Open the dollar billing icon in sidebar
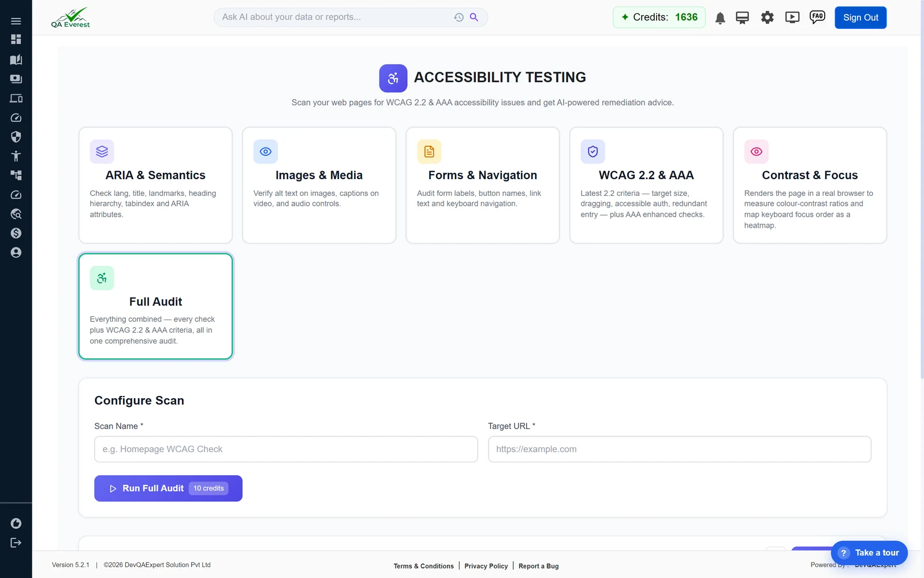 16,233
